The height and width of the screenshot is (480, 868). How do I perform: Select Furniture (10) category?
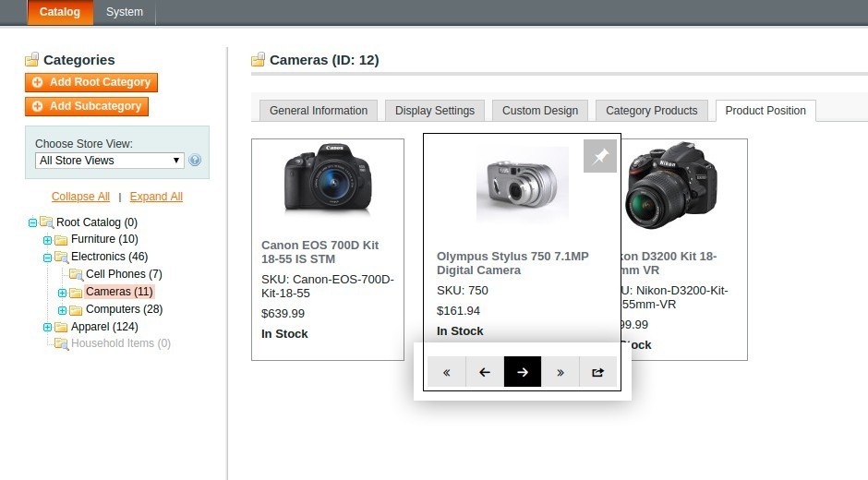[104, 239]
